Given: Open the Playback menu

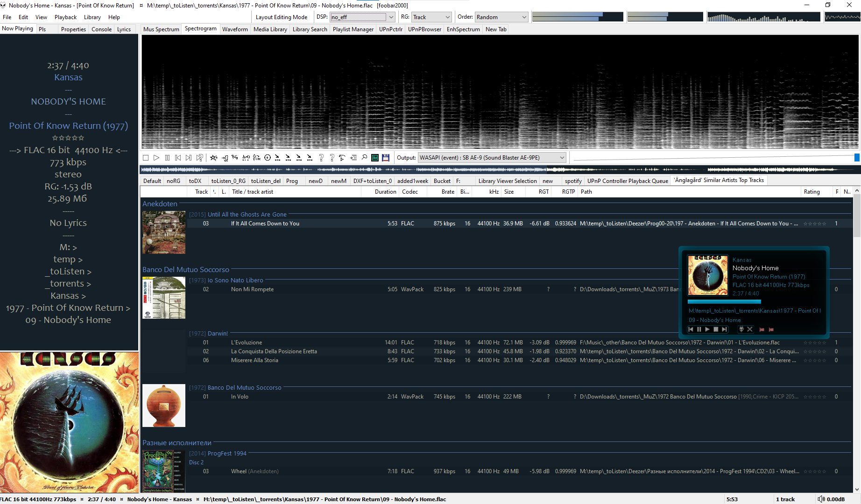Looking at the screenshot, I should point(65,17).
